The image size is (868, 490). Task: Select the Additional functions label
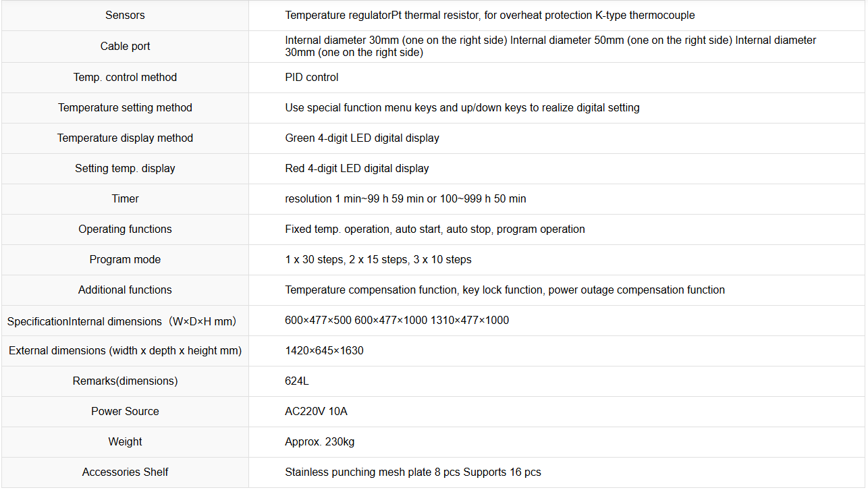[125, 290]
